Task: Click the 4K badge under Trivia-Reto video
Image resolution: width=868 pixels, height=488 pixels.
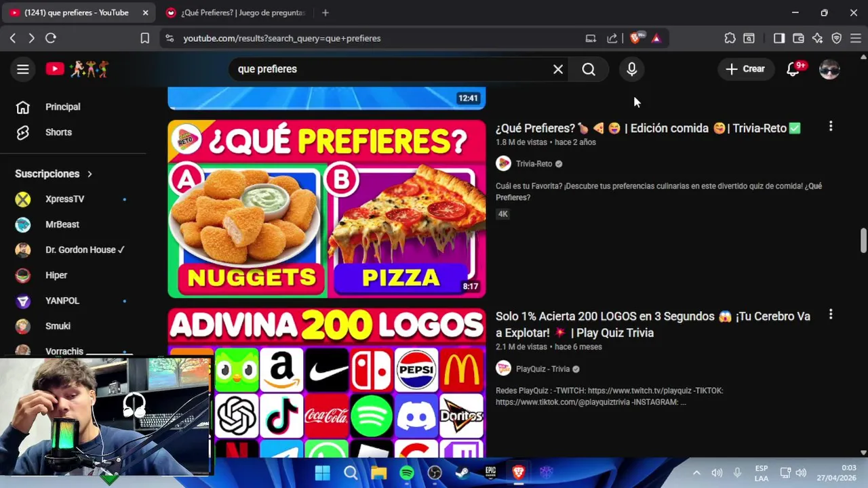Action: coord(502,214)
